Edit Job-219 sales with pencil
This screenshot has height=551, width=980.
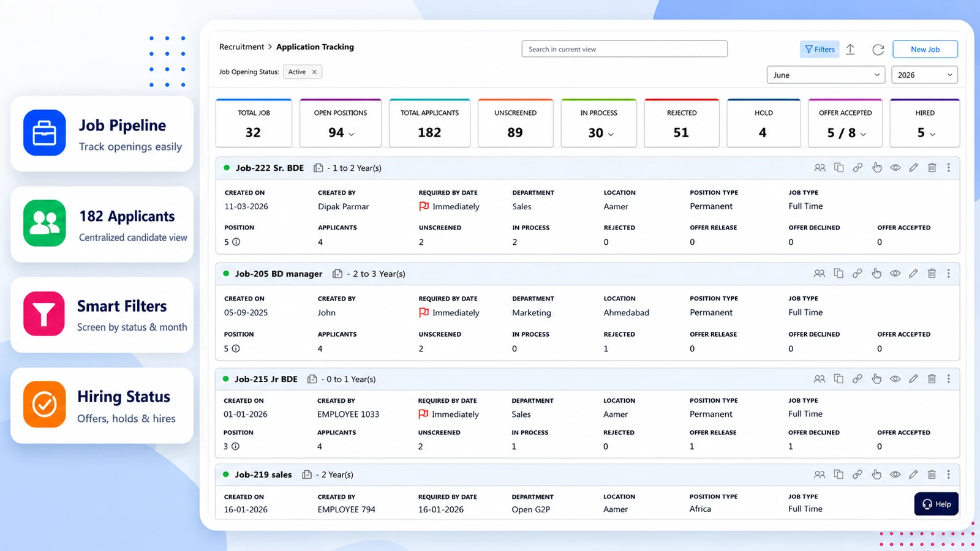pyautogui.click(x=913, y=474)
